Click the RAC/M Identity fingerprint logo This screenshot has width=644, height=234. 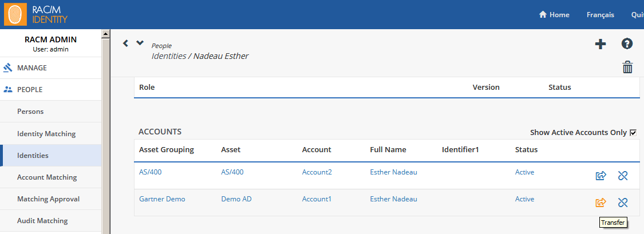(x=16, y=14)
